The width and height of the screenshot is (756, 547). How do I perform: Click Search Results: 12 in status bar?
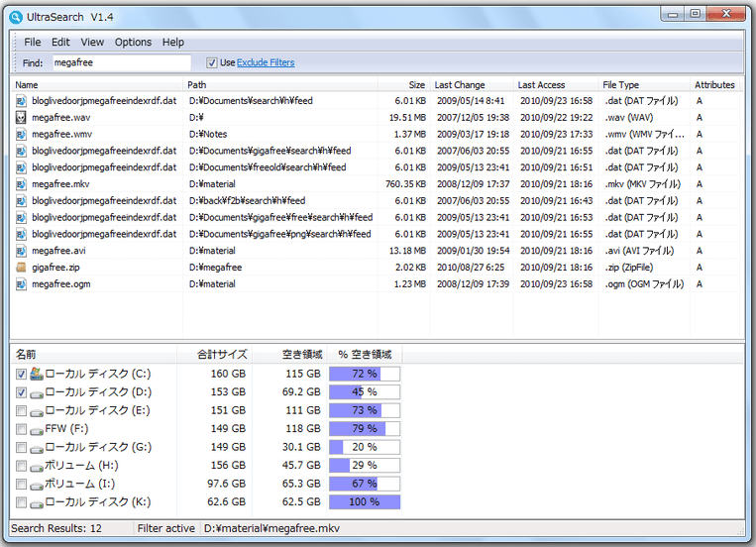56,529
